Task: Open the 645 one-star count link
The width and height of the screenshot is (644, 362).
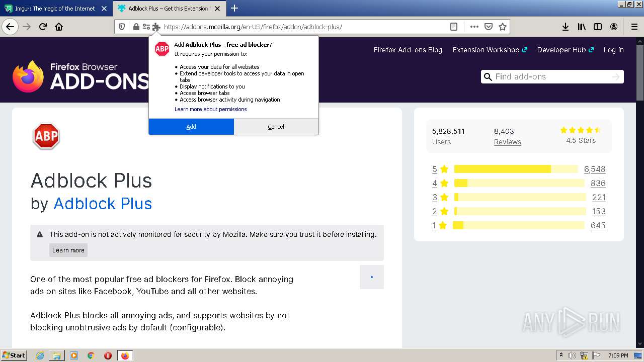Action: [598, 226]
